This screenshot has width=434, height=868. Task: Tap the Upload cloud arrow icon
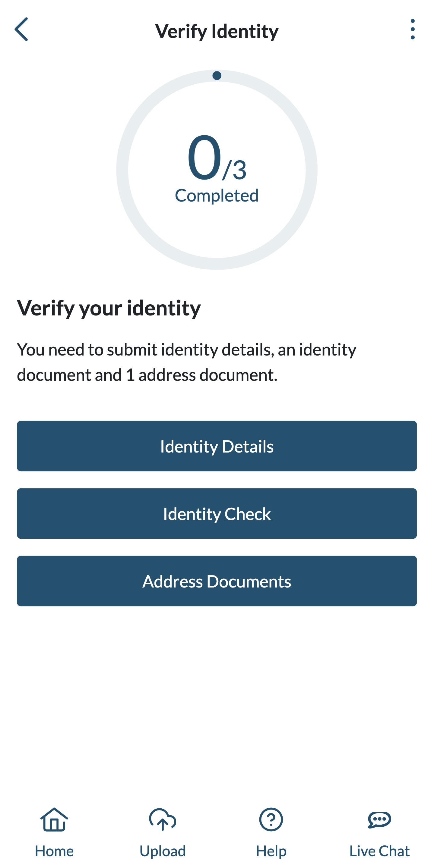(x=163, y=819)
